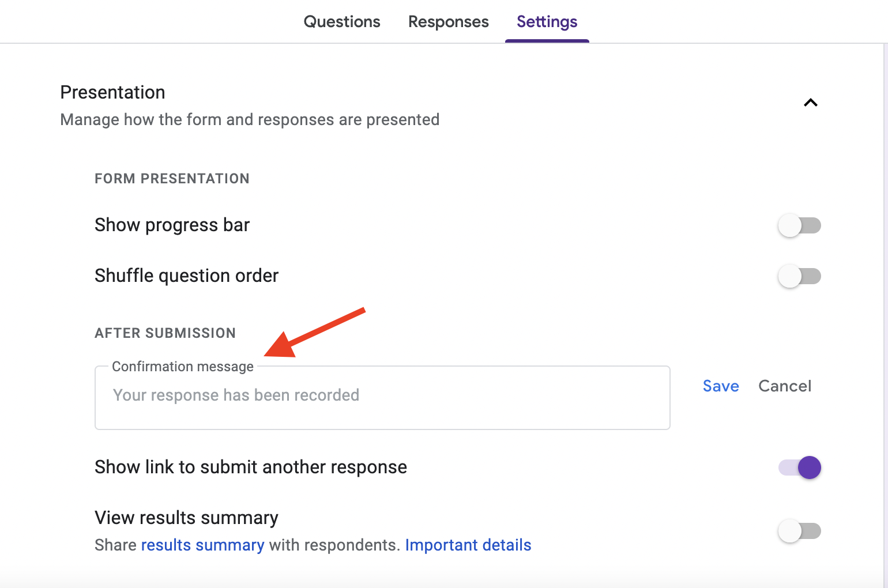Enable the Show progress bar switch
The image size is (888, 588).
coord(799,225)
